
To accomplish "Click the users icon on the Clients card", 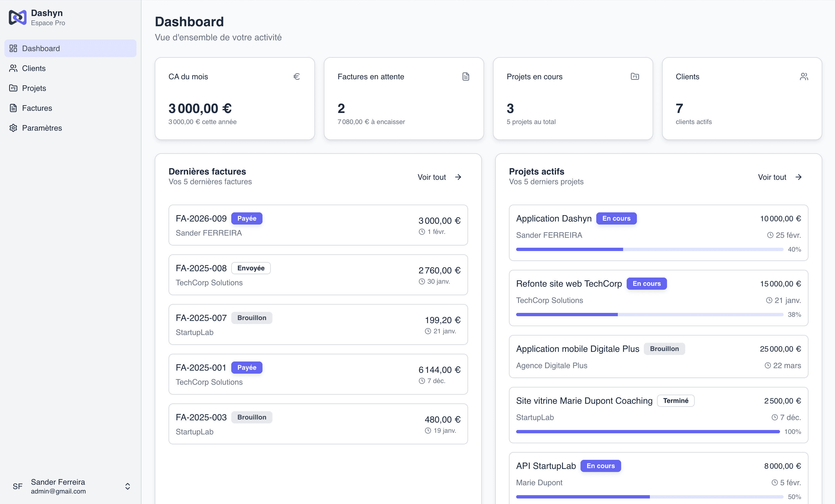I will (804, 76).
